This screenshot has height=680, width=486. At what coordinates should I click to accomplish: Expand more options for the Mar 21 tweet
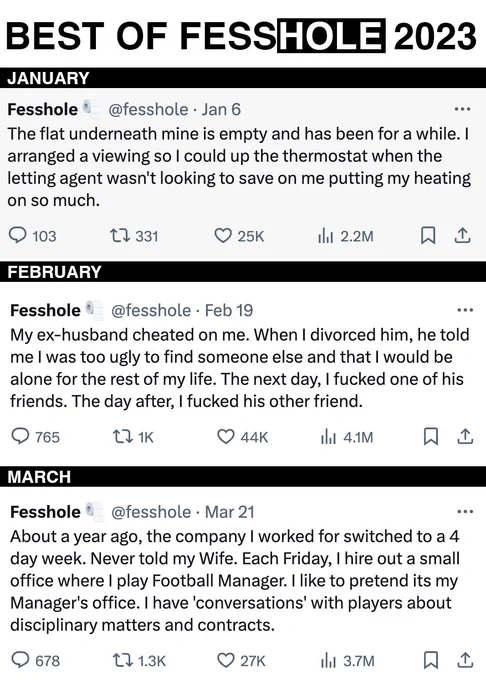(x=465, y=512)
